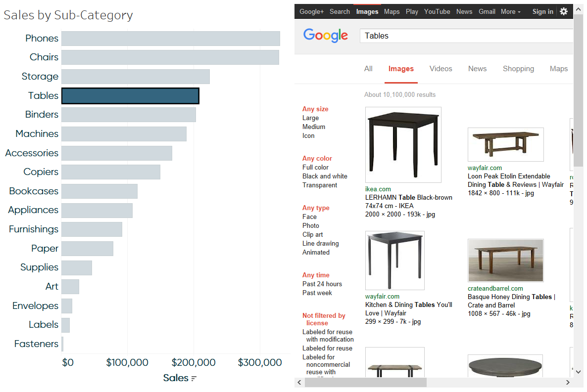587x392 pixels.
Task: Open the News search tab
Action: pyautogui.click(x=477, y=69)
